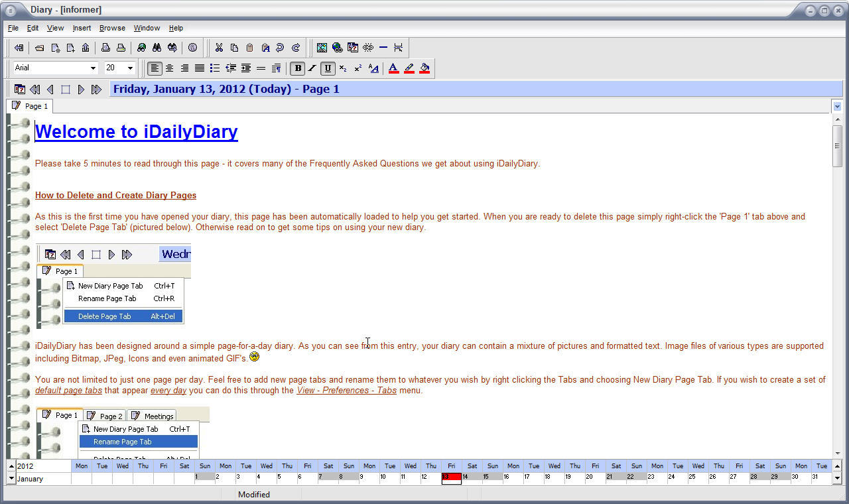The width and height of the screenshot is (849, 504).
Task: Switch to the Page 1 tab
Action: coord(29,105)
